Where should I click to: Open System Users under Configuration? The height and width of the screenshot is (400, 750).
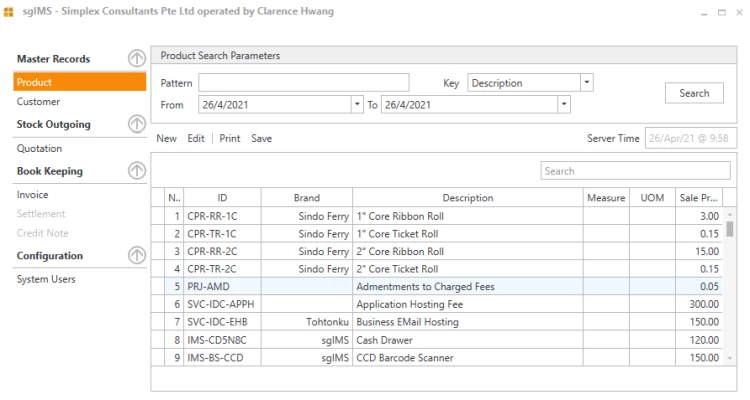[x=46, y=279]
